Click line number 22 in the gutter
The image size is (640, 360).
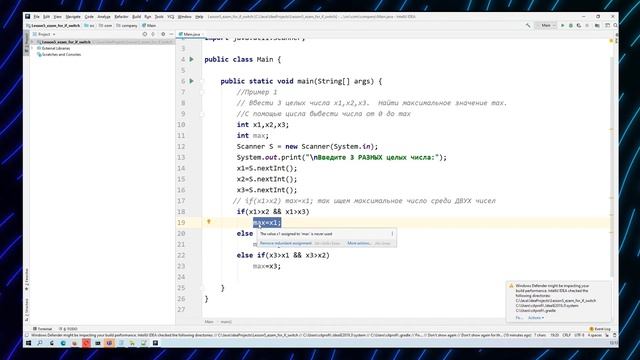(181, 256)
